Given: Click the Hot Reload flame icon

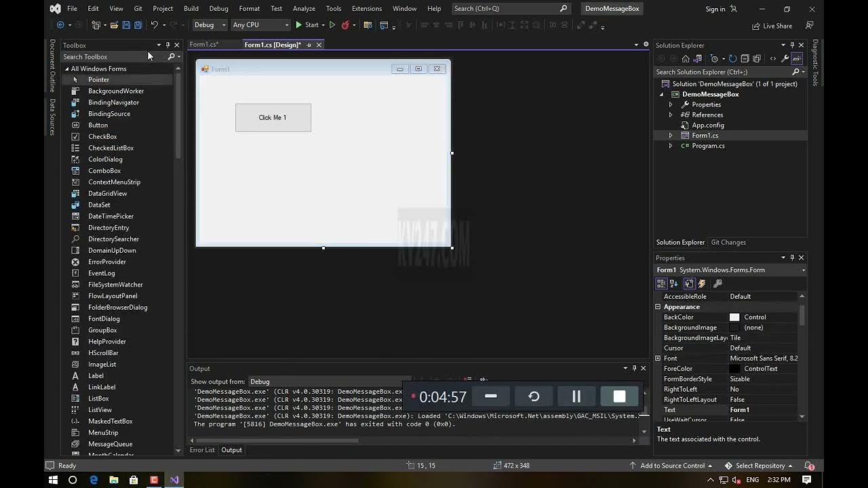Looking at the screenshot, I should [345, 25].
